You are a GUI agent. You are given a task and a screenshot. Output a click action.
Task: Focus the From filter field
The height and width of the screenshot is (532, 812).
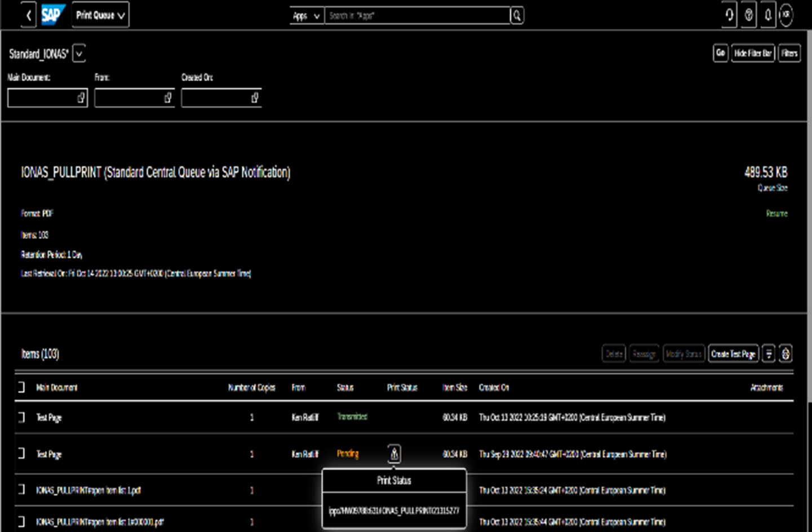(x=134, y=97)
